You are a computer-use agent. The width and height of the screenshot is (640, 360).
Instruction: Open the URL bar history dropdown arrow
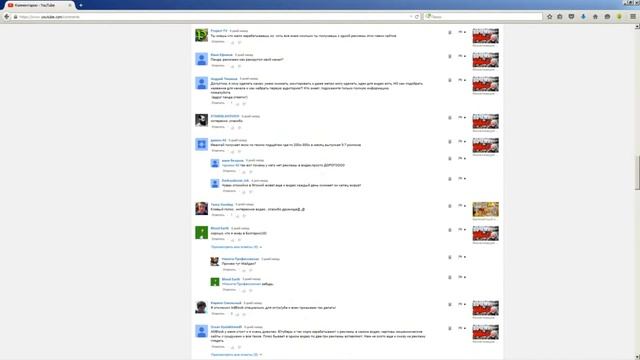click(x=411, y=17)
